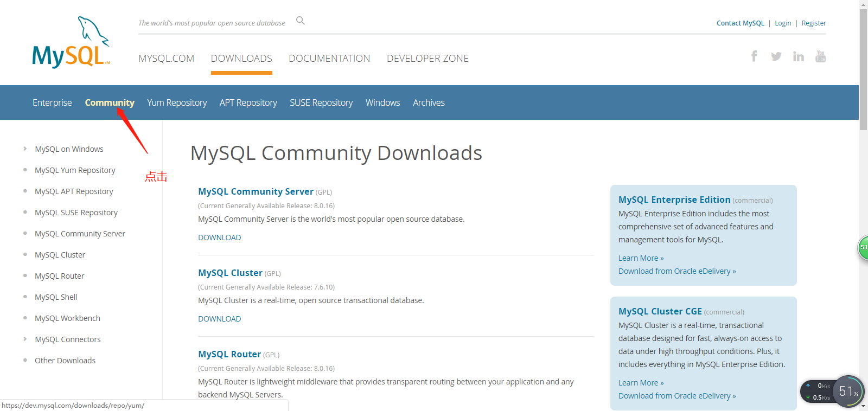Click Oracle eDelivery link under Enterprise Edition
868x411 pixels.
click(677, 271)
